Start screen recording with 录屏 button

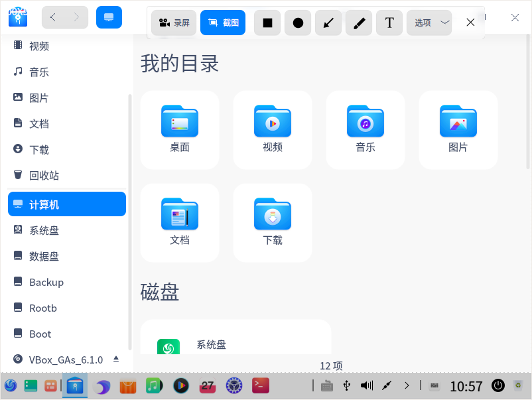tap(174, 23)
